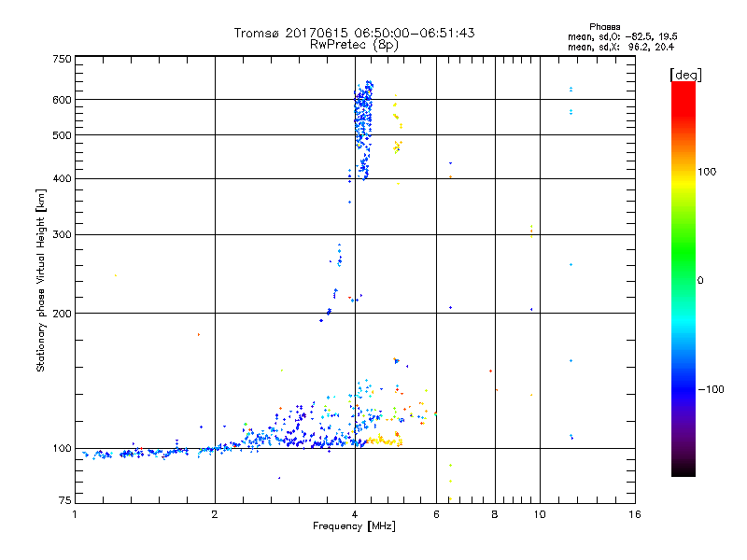Viewport: 747px width, 560px height.
Task: Click the yellow points cluster near 470 km
Action: (x=398, y=147)
